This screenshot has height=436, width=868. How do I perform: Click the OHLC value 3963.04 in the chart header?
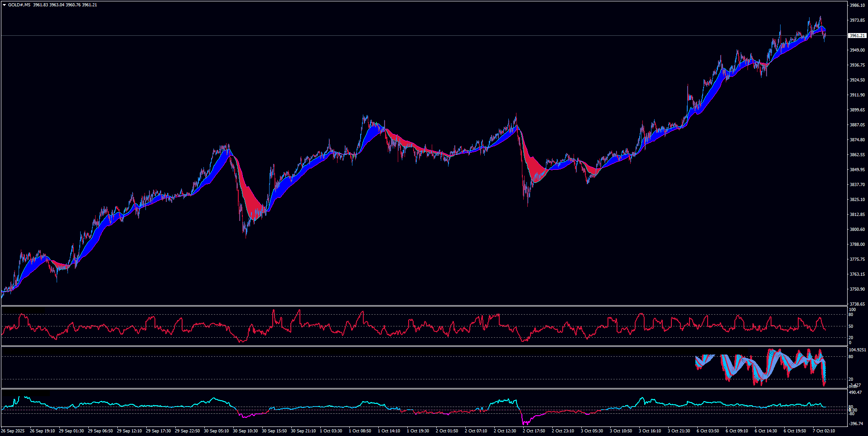pos(57,5)
